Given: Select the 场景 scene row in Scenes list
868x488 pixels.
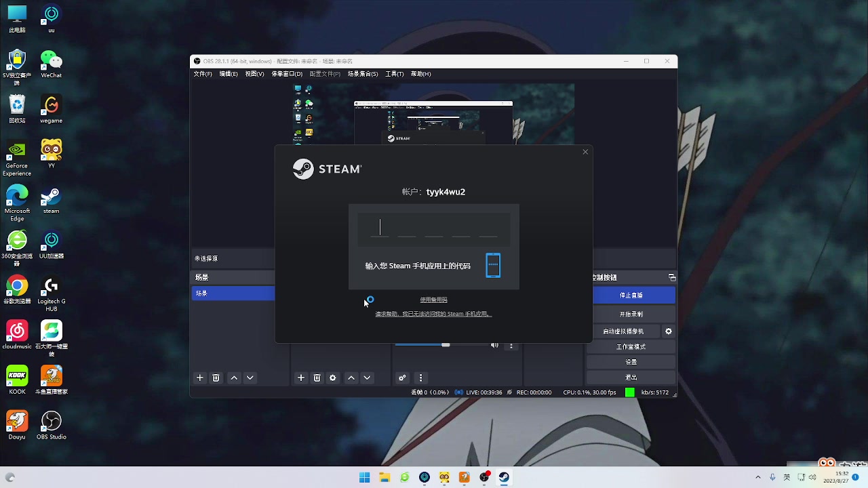Looking at the screenshot, I should 234,293.
